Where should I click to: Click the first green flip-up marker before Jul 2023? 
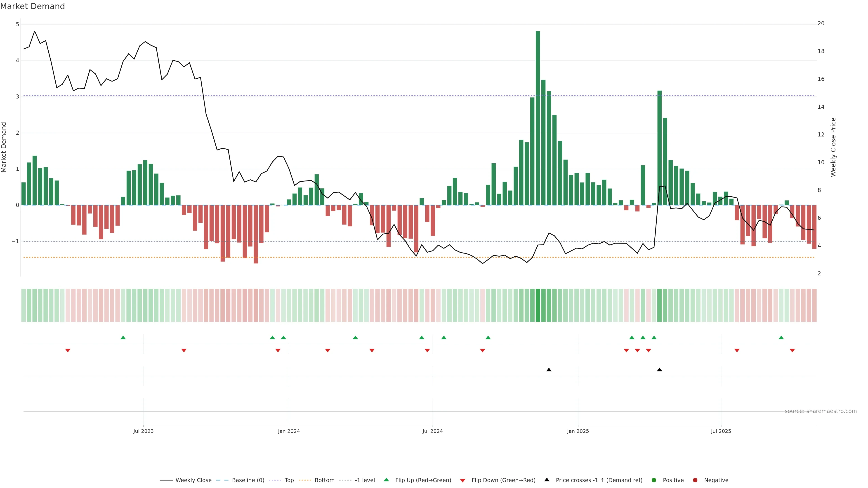[x=123, y=338]
